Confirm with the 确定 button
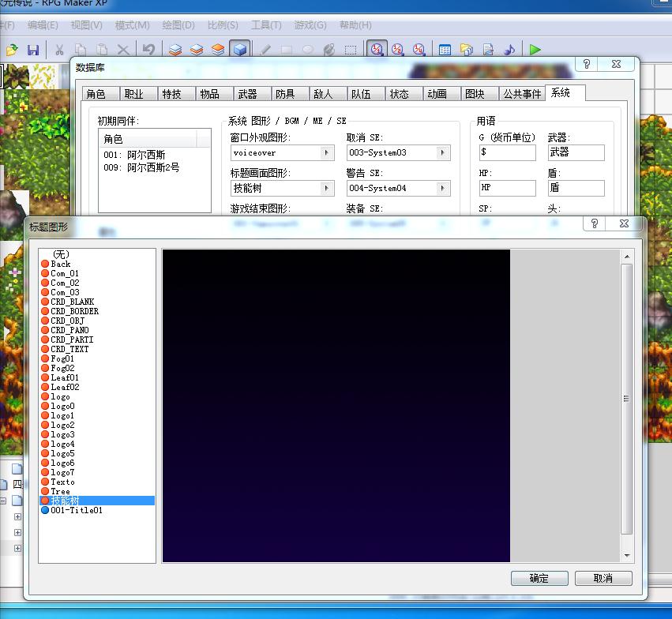The width and height of the screenshot is (672, 619). pyautogui.click(x=539, y=578)
